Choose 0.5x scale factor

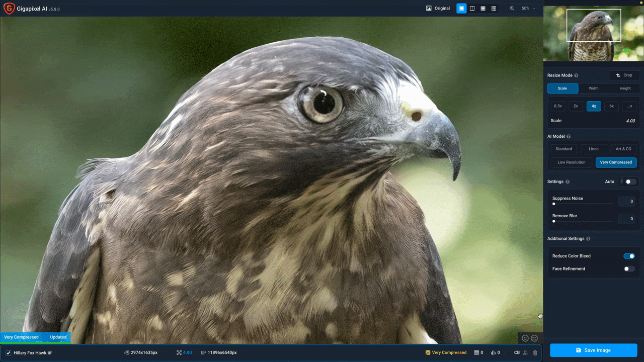point(558,106)
